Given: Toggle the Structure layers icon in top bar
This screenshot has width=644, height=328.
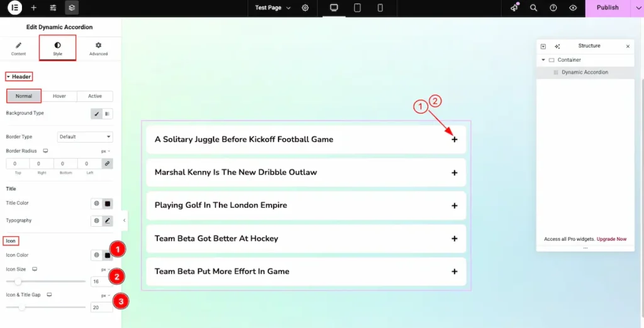Looking at the screenshot, I should (72, 8).
